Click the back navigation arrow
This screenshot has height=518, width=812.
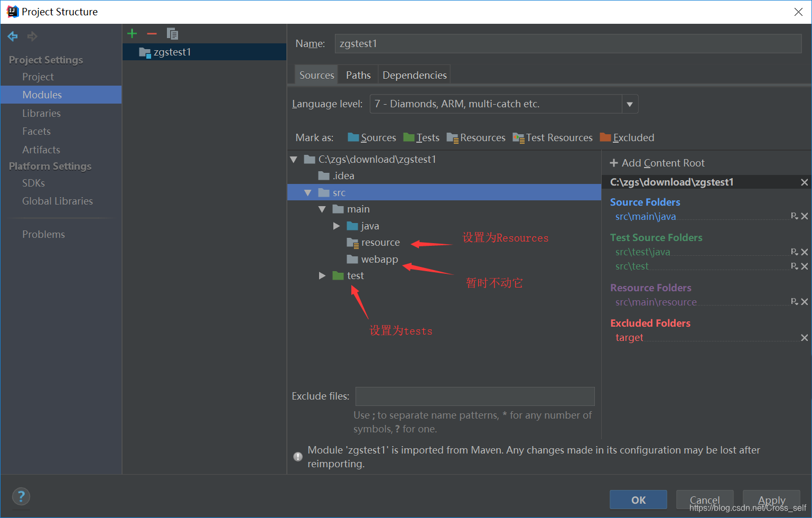[13, 36]
